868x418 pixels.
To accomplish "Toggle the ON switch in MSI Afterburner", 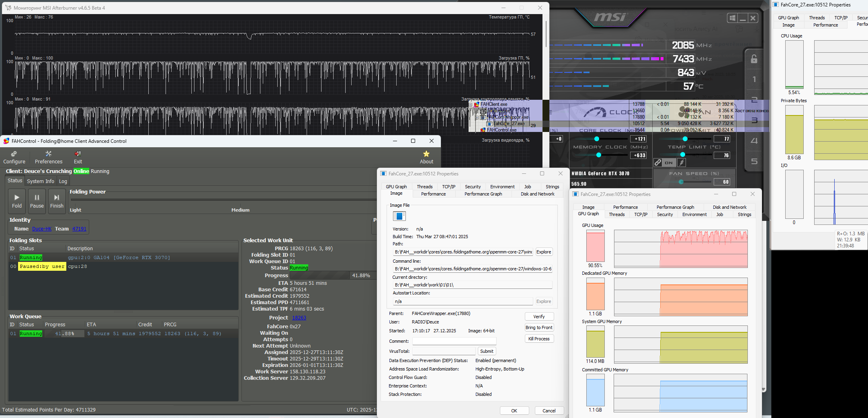I will (x=669, y=163).
